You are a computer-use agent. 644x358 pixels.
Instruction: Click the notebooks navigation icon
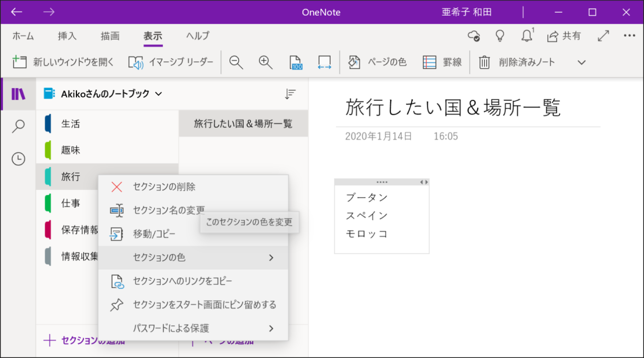[x=18, y=94]
